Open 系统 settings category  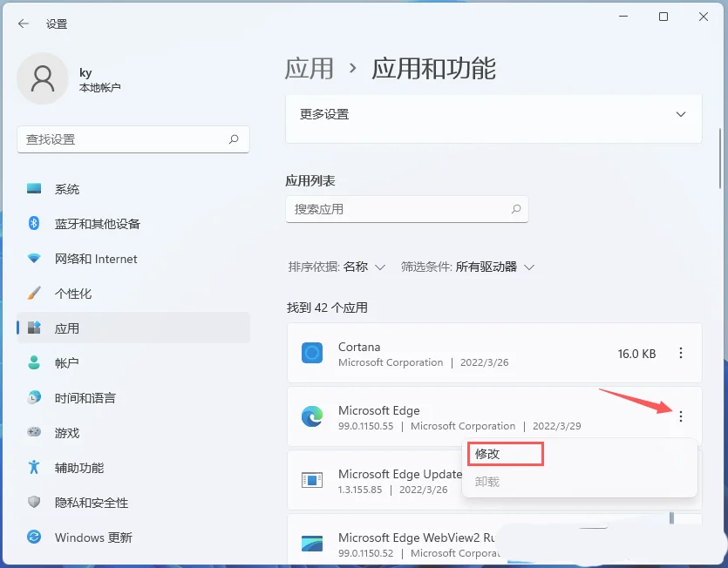point(133,189)
